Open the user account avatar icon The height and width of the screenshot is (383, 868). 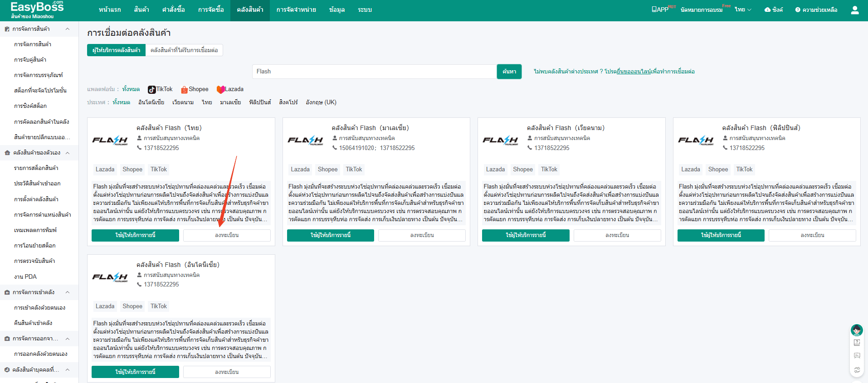(x=855, y=10)
